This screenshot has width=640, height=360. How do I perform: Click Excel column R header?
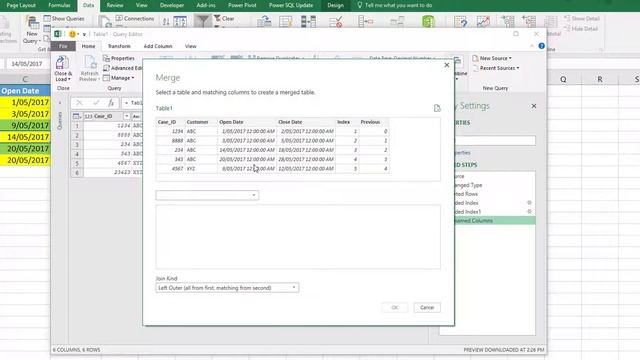click(600, 79)
